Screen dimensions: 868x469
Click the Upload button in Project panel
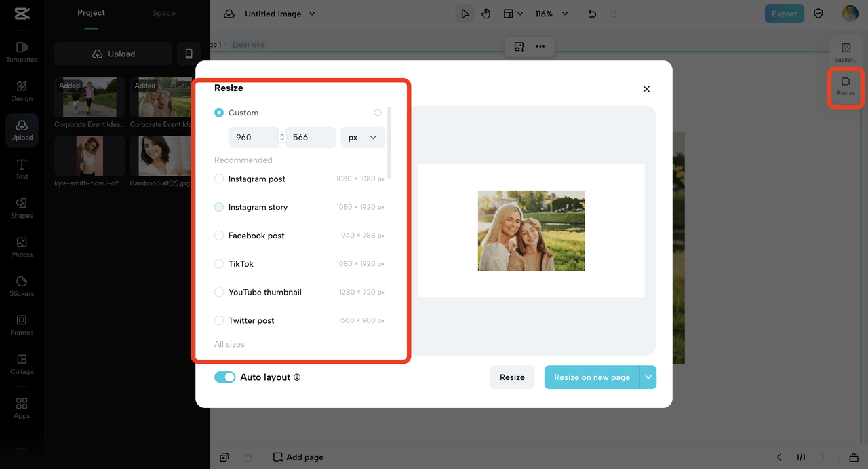[113, 54]
